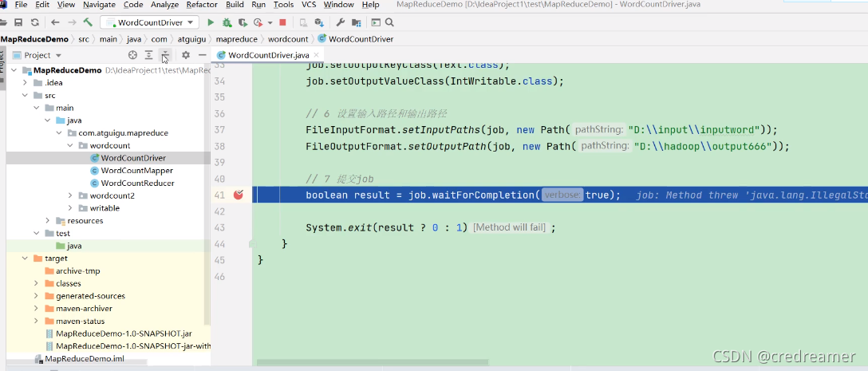The width and height of the screenshot is (868, 371).
Task: Open Settings via the wrench icon
Action: [x=341, y=22]
